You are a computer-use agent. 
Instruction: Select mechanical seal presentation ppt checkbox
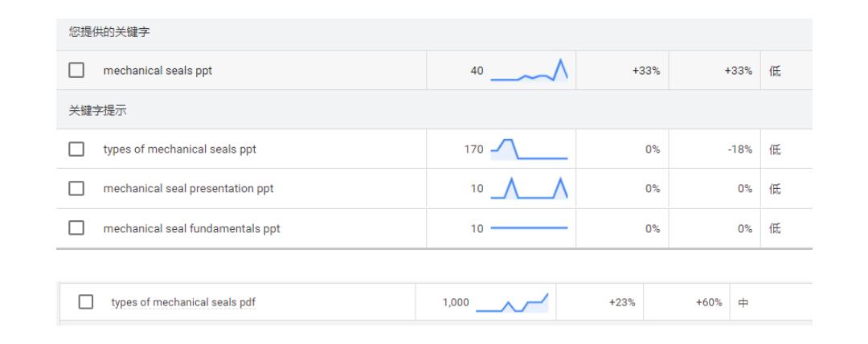point(76,189)
